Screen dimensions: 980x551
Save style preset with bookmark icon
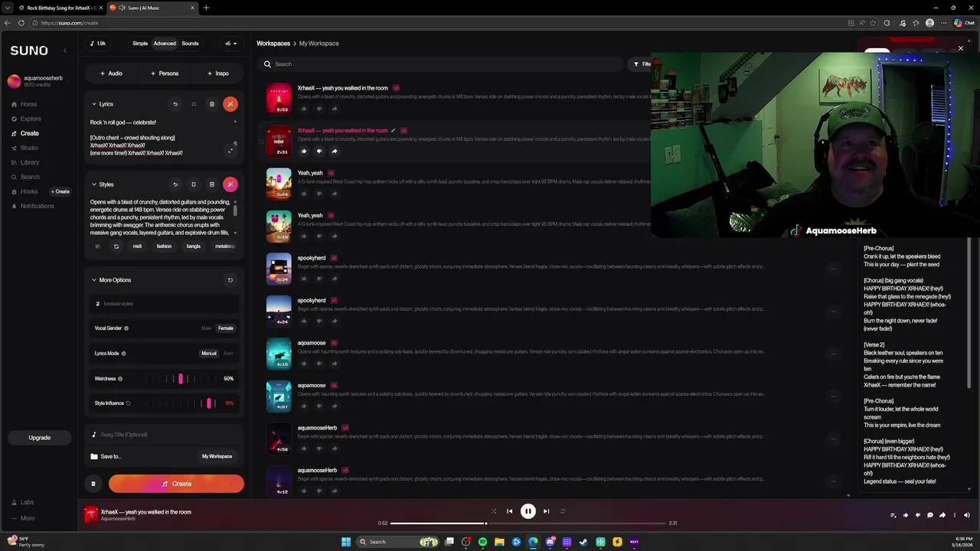click(x=194, y=184)
